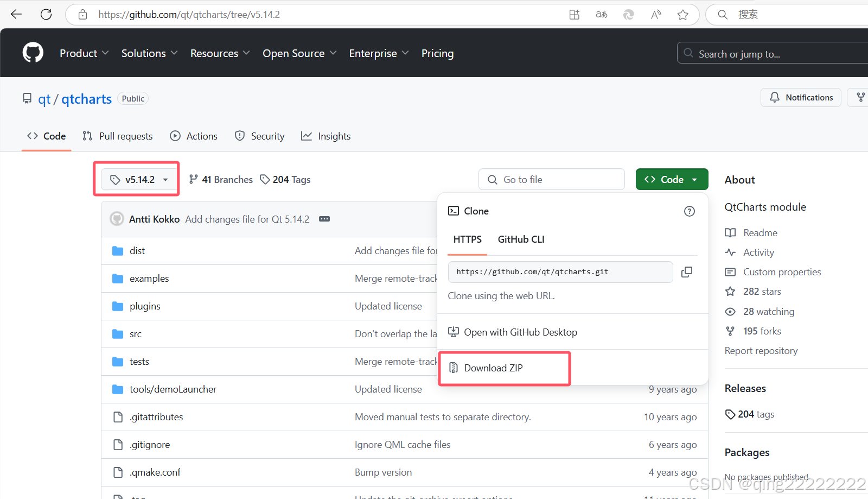
Task: Open the Pricing page
Action: 437,53
